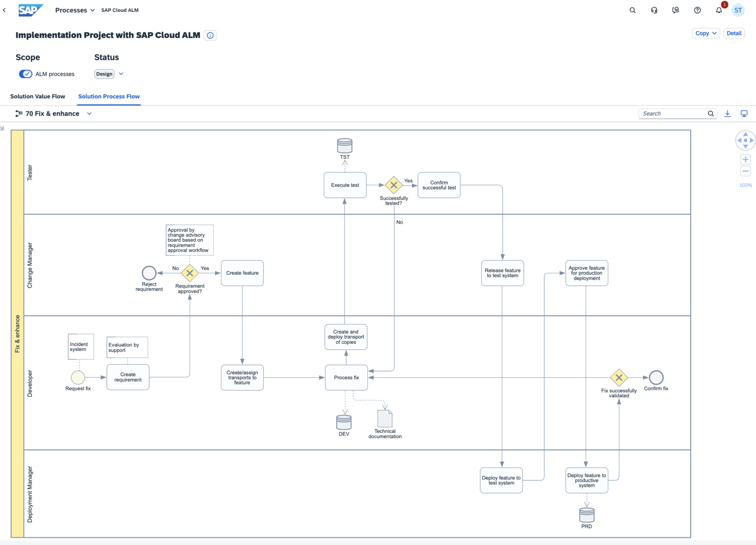The width and height of the screenshot is (756, 545).
Task: Expand the Copy button menu
Action: pos(714,33)
